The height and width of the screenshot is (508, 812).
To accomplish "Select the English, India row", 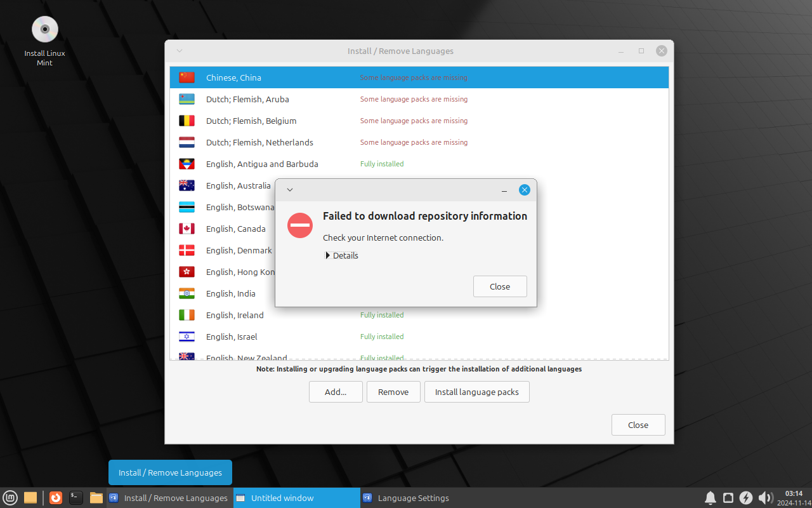I will (x=419, y=293).
